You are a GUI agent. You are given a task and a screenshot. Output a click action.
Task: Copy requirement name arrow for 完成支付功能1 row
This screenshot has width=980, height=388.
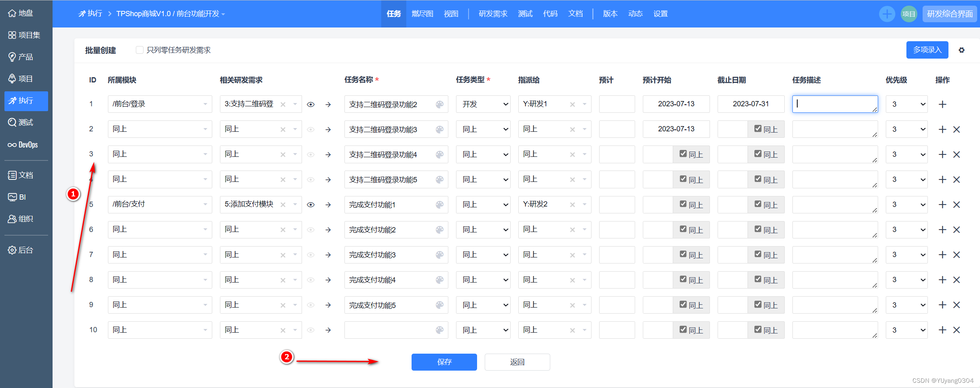[328, 205]
